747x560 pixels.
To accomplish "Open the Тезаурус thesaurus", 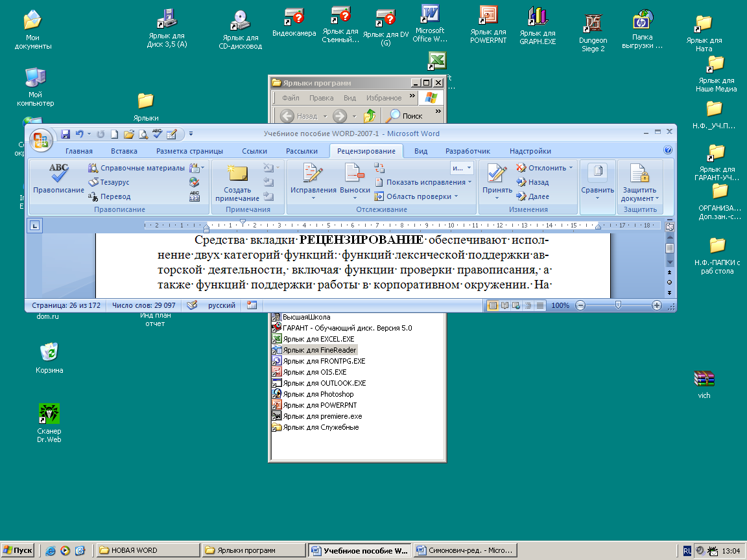I will pos(109,182).
